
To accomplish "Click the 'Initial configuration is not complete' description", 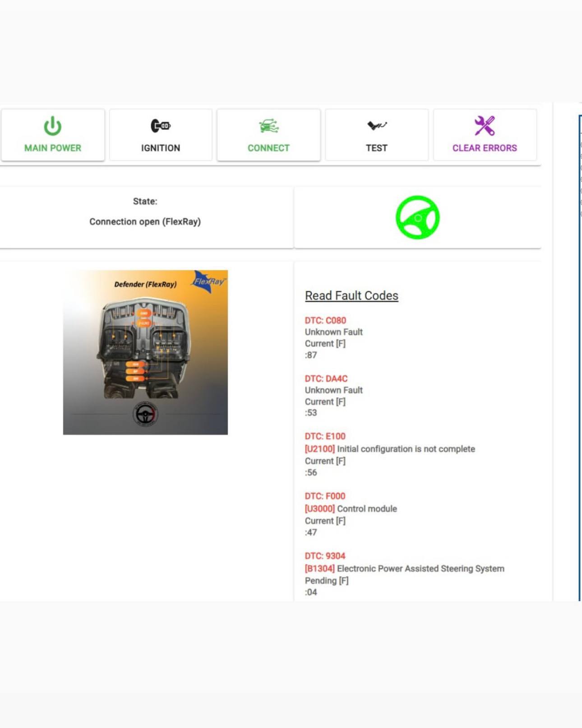I will point(406,449).
